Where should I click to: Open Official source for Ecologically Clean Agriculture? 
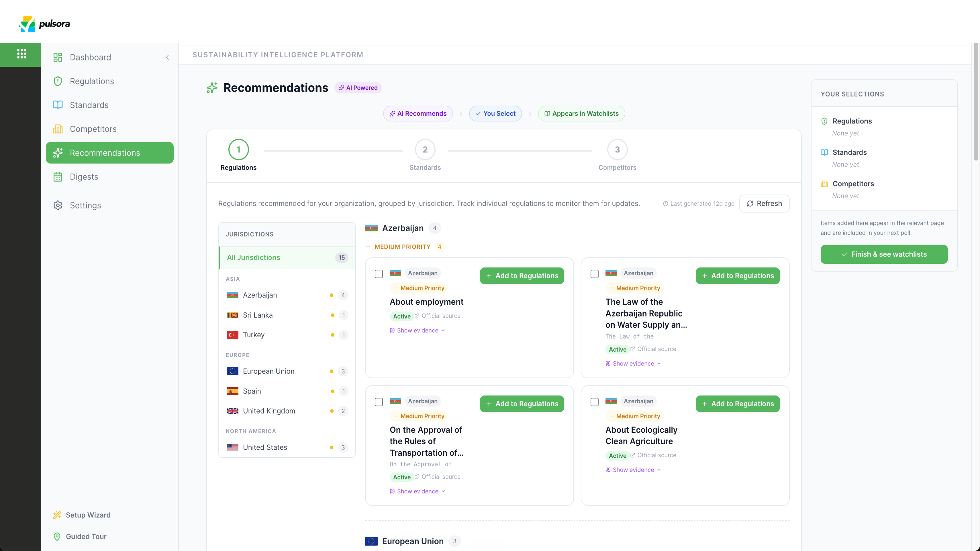[653, 455]
